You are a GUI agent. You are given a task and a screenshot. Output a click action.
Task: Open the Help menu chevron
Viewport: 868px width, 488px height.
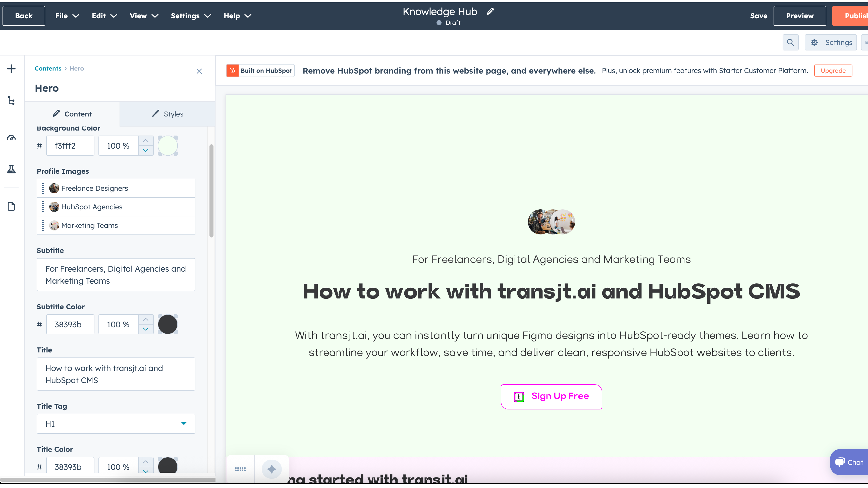[x=248, y=16]
